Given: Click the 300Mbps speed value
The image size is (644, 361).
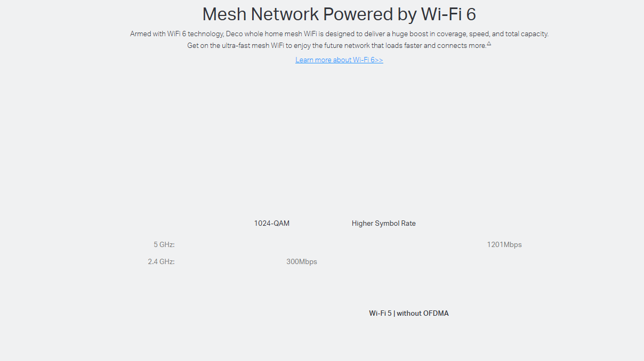Looking at the screenshot, I should (301, 262).
